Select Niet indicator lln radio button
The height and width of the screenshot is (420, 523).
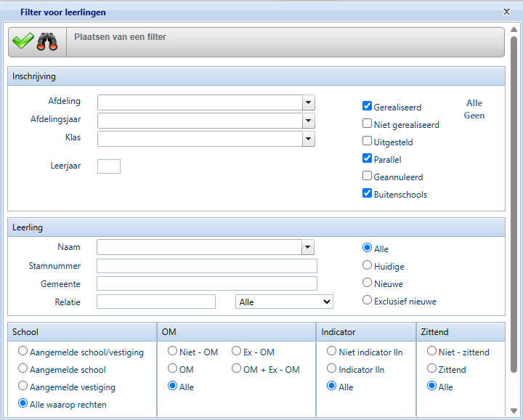coord(331,351)
